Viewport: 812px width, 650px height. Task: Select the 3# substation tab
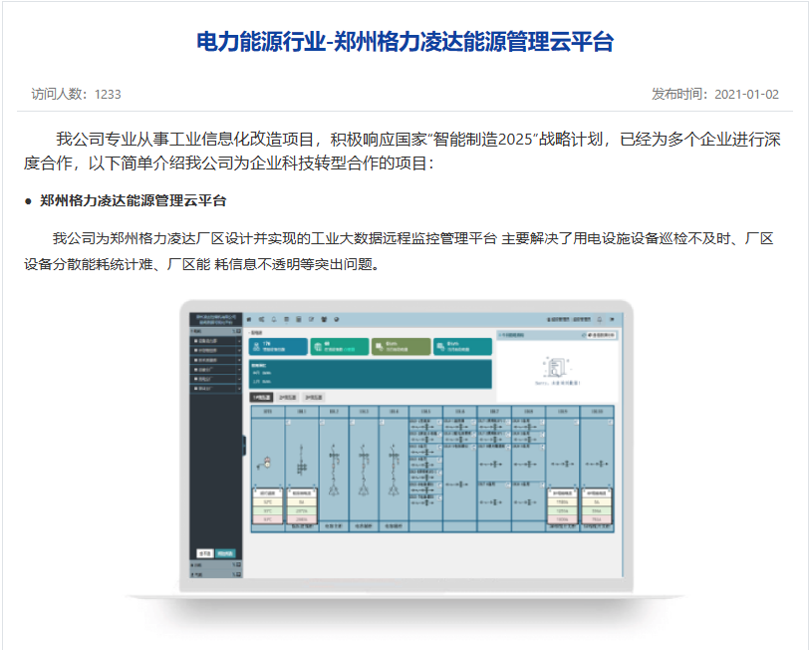point(314,398)
